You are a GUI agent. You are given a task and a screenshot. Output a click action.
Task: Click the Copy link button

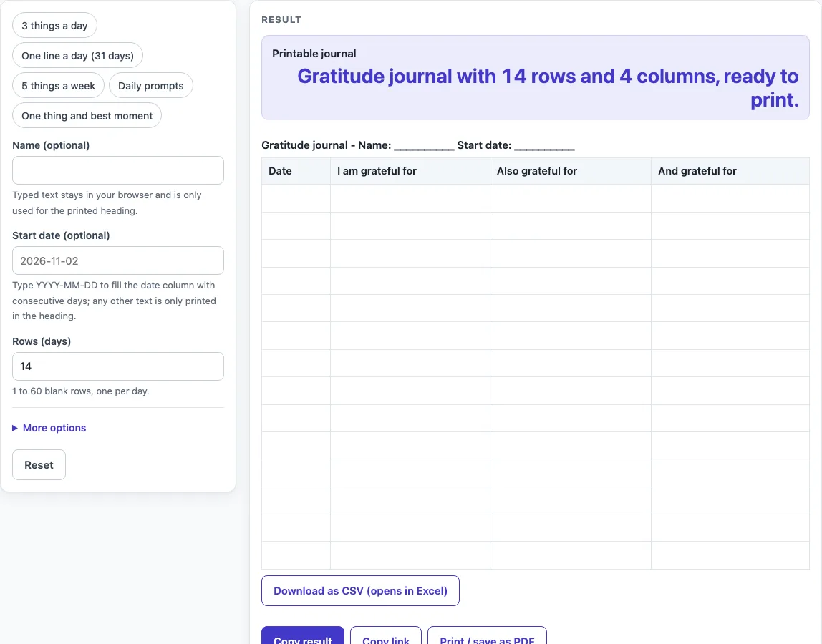pos(386,635)
